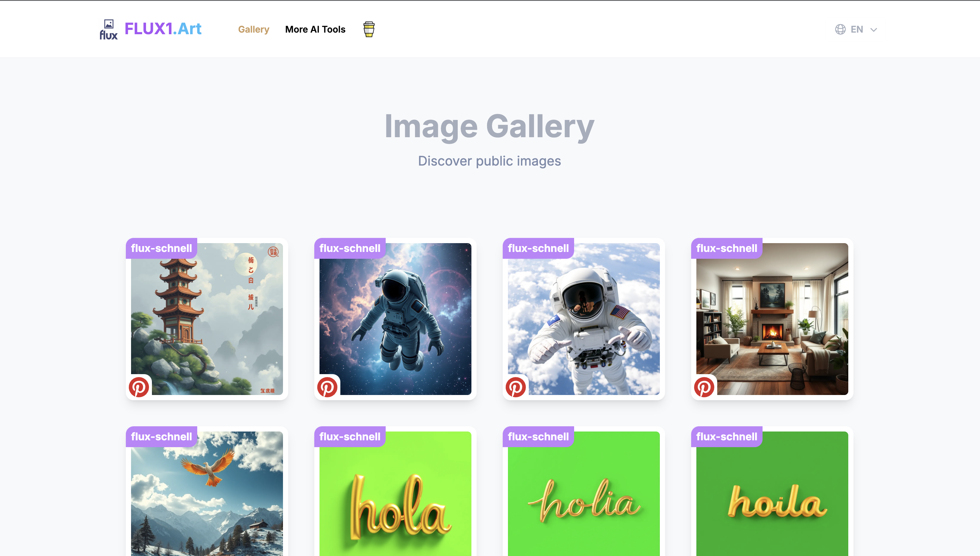Screen dimensions: 980x556
Task: Click the flux logo icon
Action: (109, 29)
